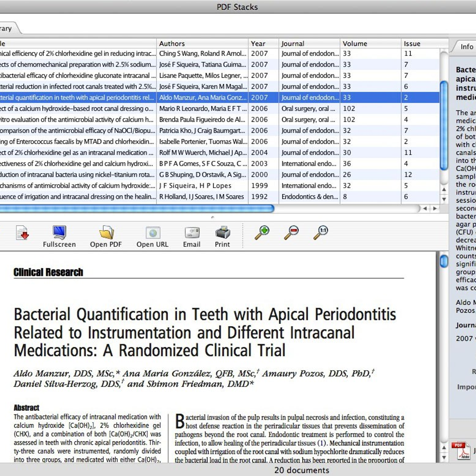Select Patricia Kho, J Craig Baumgart row
This screenshot has height=476, width=476.
point(220,131)
